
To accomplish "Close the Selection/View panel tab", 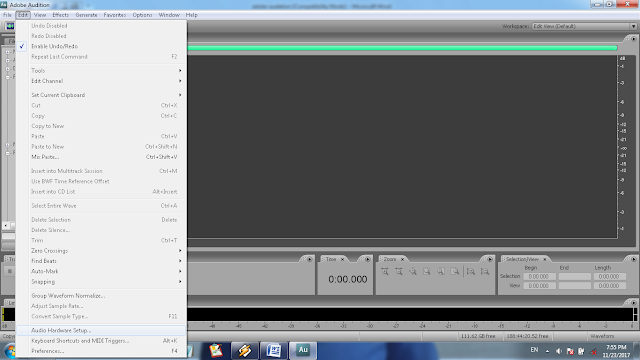I will [x=544, y=259].
